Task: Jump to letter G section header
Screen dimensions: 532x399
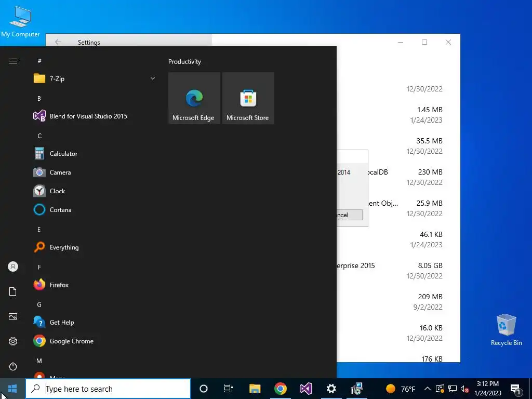Action: (x=39, y=304)
